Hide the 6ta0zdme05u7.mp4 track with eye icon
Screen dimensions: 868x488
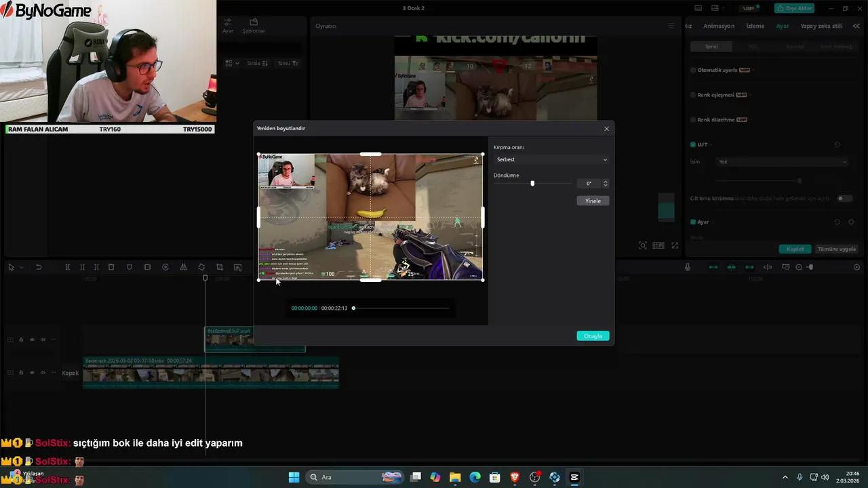click(32, 340)
